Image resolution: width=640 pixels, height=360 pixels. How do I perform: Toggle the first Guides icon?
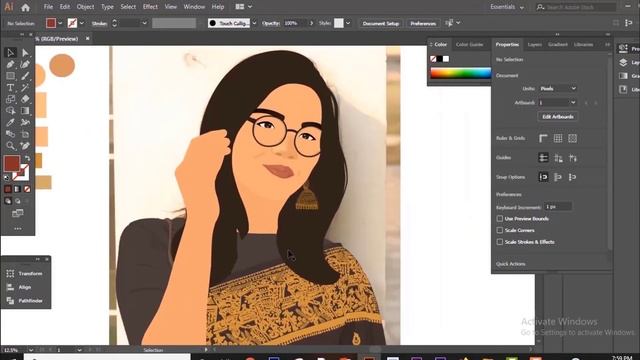click(x=543, y=158)
